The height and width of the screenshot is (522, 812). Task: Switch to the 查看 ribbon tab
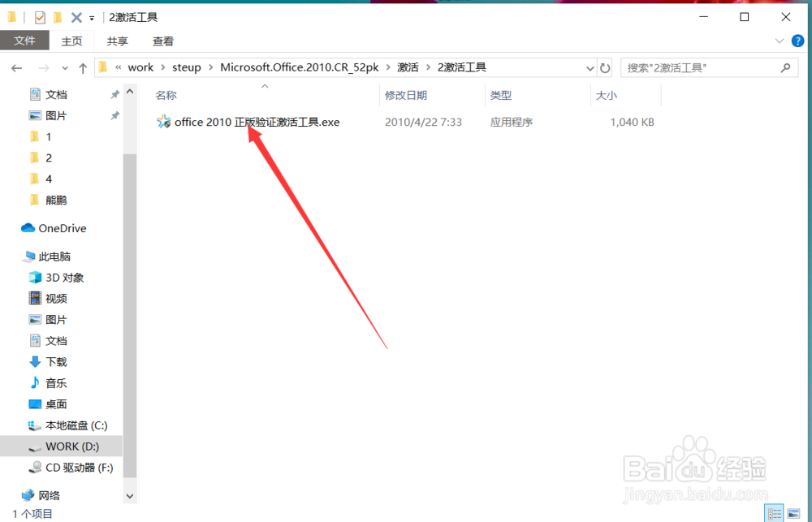163,41
